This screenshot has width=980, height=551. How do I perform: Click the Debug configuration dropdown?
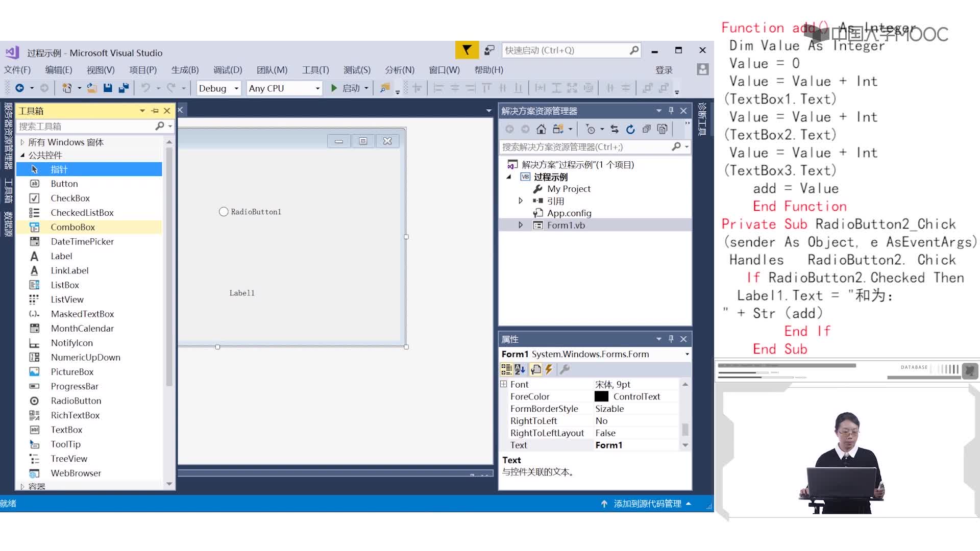[x=217, y=87]
